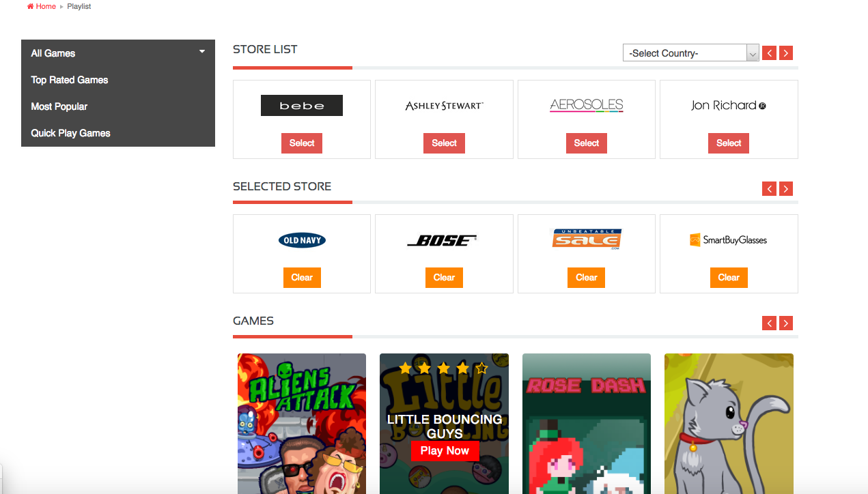Select the Jon Richard store
The height and width of the screenshot is (494, 868).
coord(729,143)
